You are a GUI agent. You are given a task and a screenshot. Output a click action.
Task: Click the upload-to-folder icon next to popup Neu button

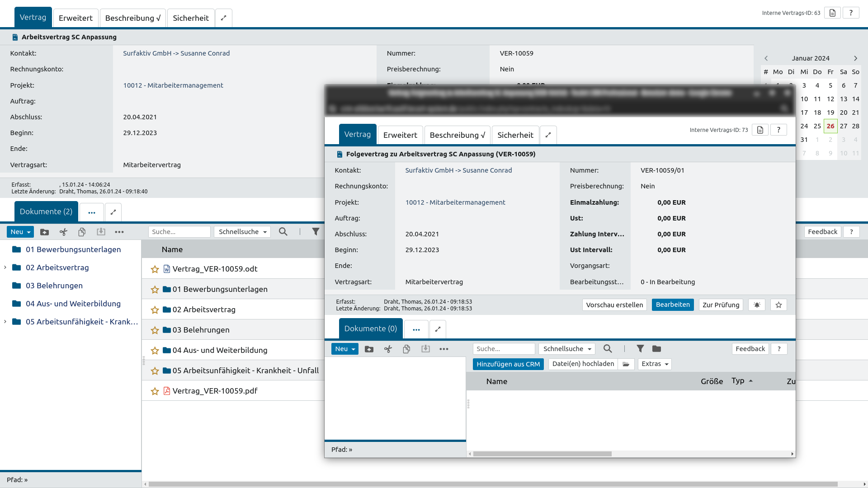click(x=369, y=349)
